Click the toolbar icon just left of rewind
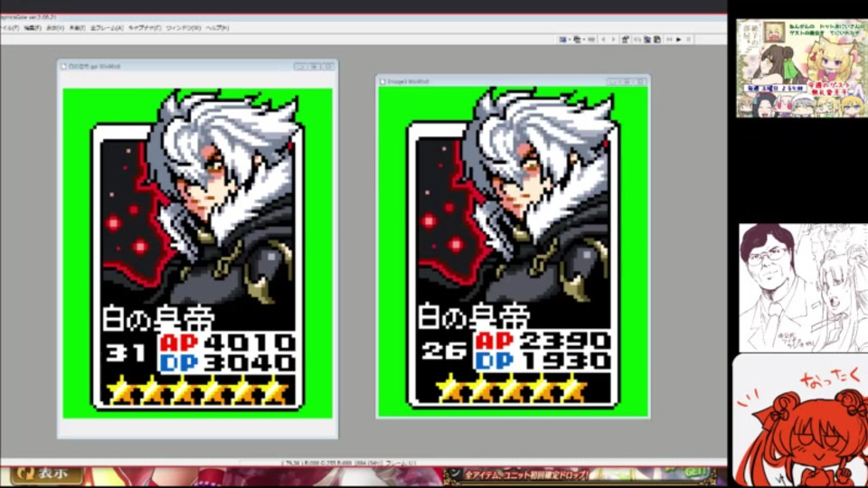The height and width of the screenshot is (488, 868). tap(657, 39)
